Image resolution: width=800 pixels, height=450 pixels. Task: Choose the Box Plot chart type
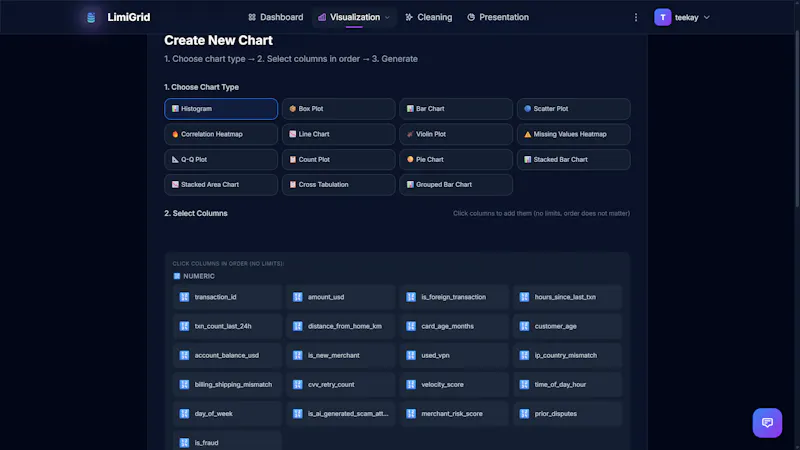click(338, 109)
